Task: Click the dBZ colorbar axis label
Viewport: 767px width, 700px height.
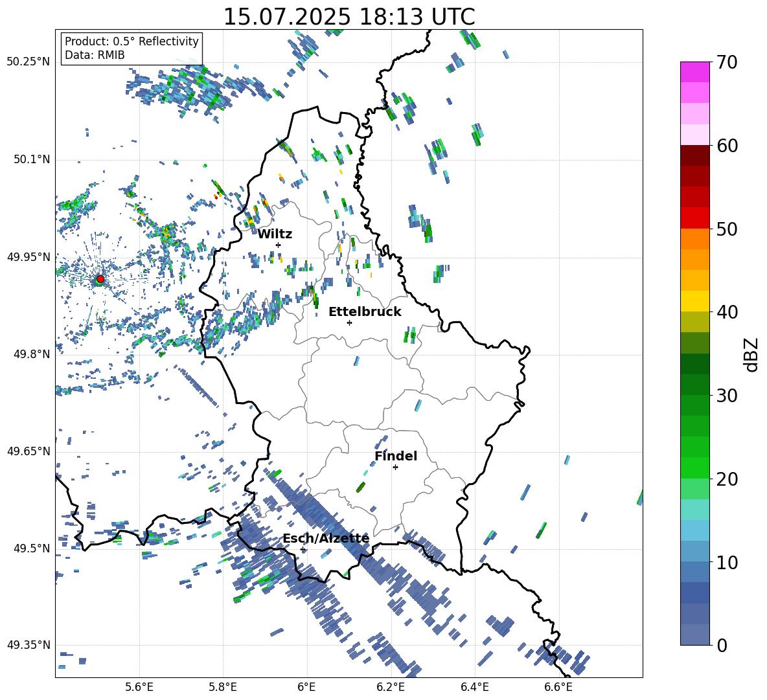Action: pyautogui.click(x=752, y=354)
